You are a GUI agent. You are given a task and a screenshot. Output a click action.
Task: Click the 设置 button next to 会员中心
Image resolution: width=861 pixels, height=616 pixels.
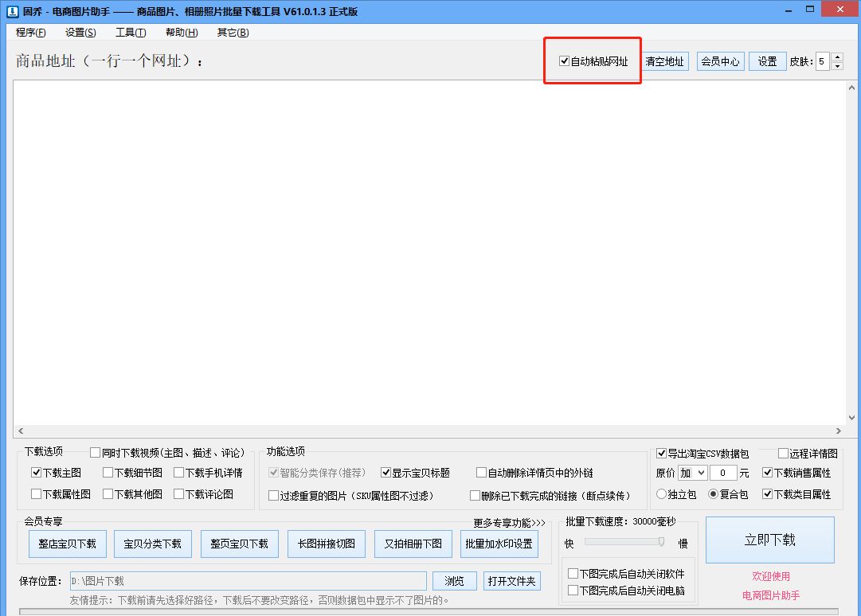[767, 61]
